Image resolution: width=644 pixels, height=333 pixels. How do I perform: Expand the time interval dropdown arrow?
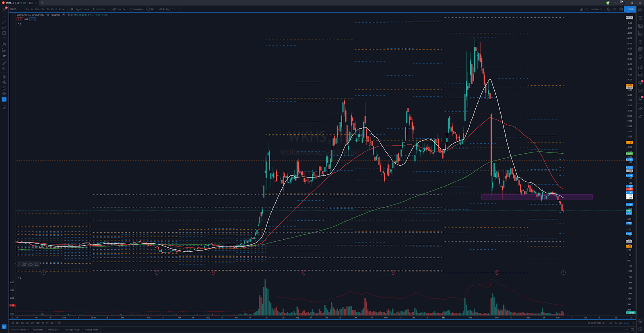point(67,9)
